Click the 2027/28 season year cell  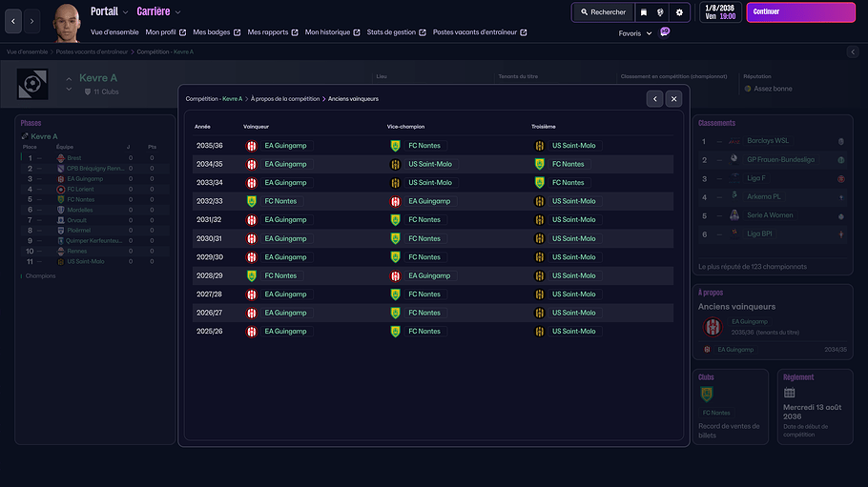(209, 294)
